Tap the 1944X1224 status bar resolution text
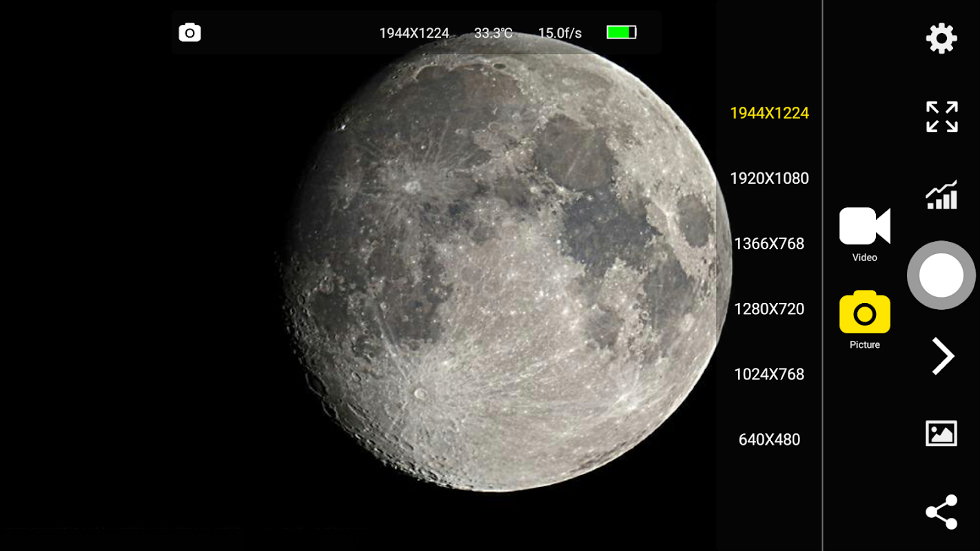Screen dimensions: 980x551 tap(414, 33)
